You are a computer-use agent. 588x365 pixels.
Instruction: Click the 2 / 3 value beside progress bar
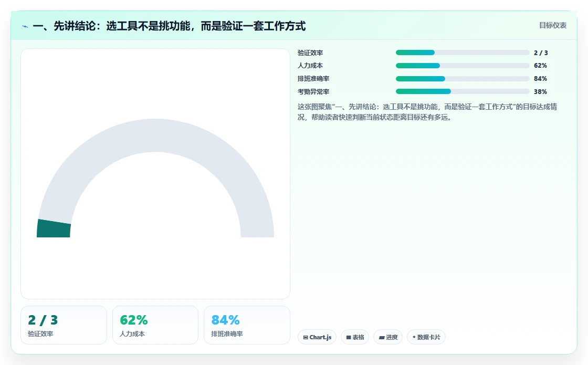tap(541, 53)
